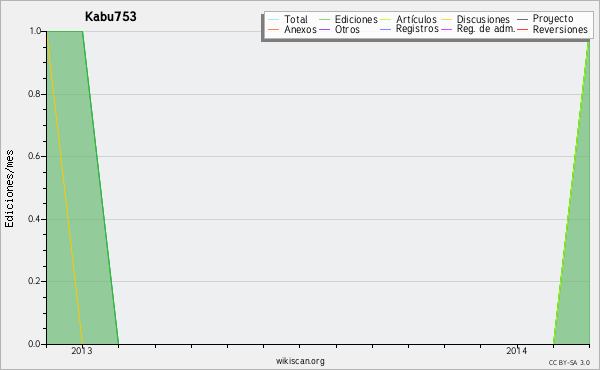This screenshot has width=600, height=370.
Task: Click the Anexos legend label
Action: [x=300, y=29]
